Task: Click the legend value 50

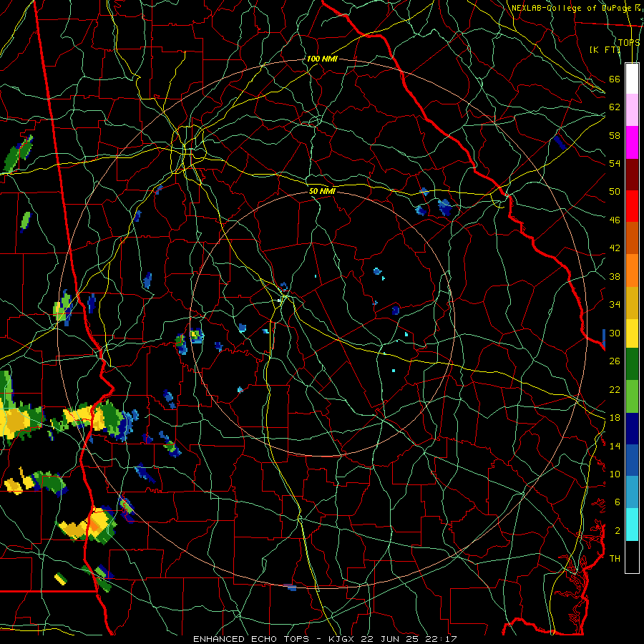Action: coord(615,191)
